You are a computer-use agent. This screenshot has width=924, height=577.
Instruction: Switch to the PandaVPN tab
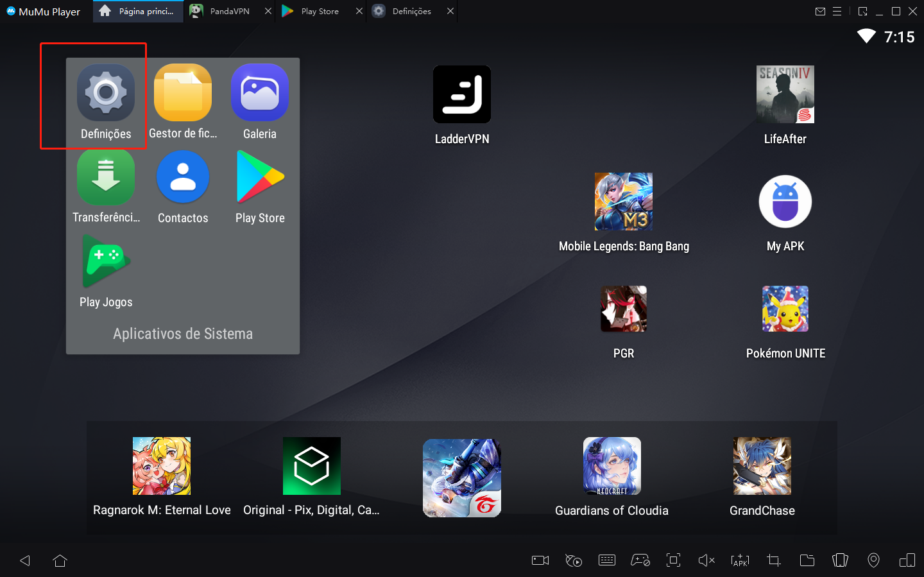point(228,11)
